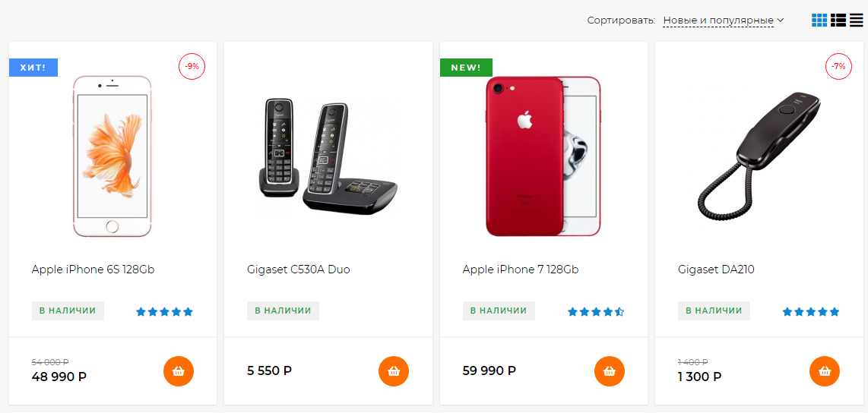This screenshot has height=413, width=868.
Task: Add Apple iPhone 6S 128Gb to cart
Action: pos(179,371)
